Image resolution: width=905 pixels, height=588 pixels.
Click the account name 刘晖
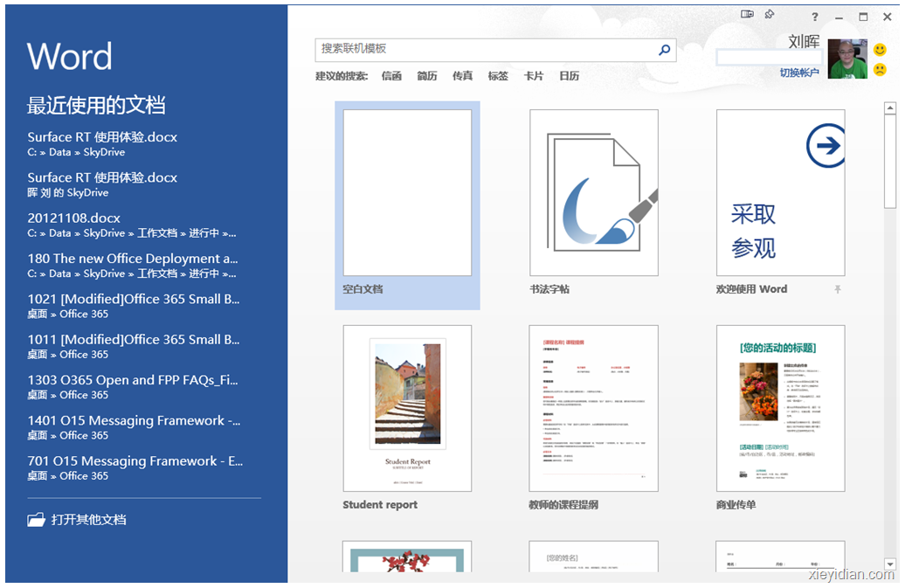(x=804, y=42)
